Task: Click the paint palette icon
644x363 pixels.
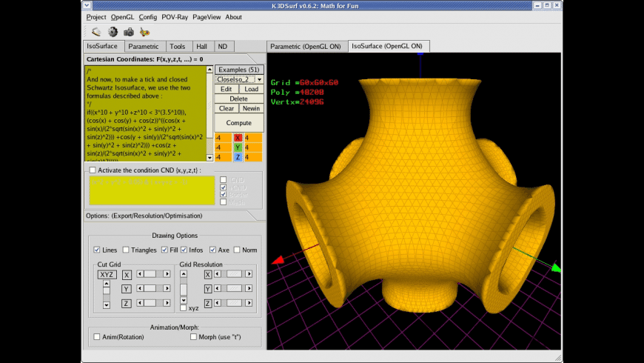Action: click(x=145, y=32)
